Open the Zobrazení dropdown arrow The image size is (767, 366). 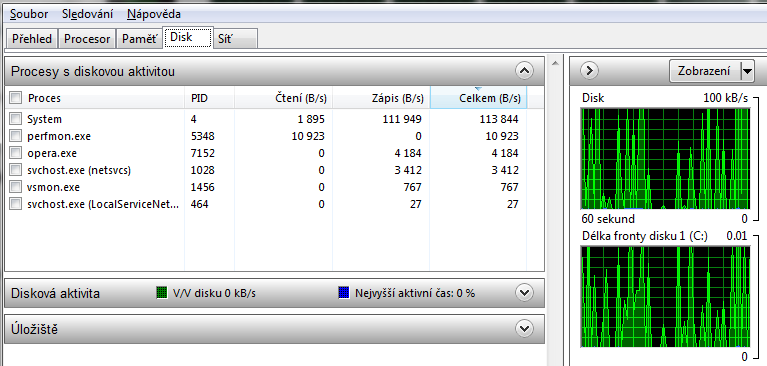pos(747,71)
